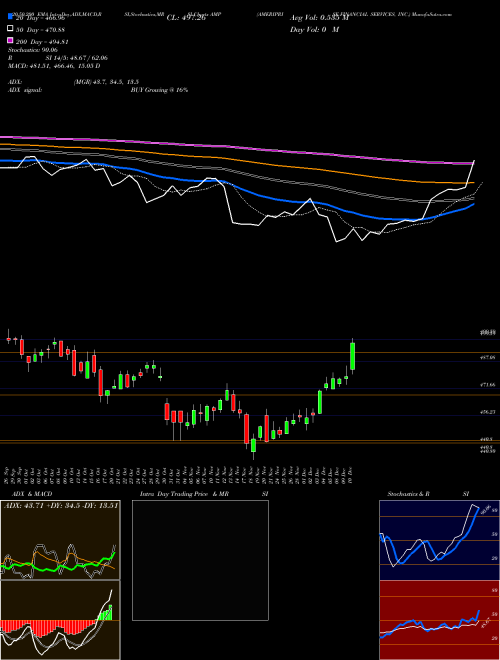Click the 'Day Vol: 0 M' label
Image resolution: width=500 pixels, height=660 pixels.
tap(314, 29)
